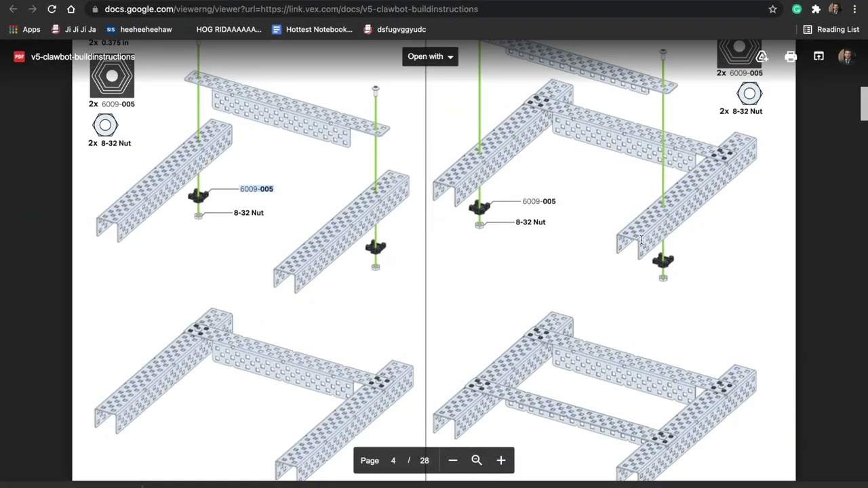The width and height of the screenshot is (868, 488).
Task: Open the heeheeheehaw bookmark
Action: point(139,29)
